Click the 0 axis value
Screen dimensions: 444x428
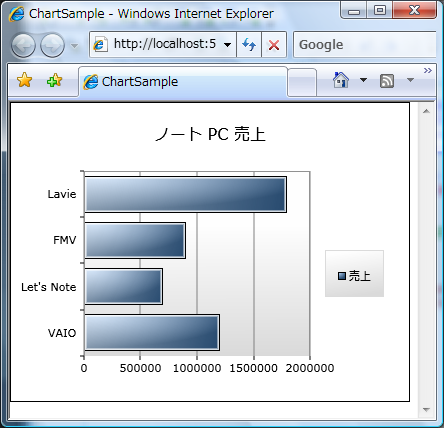tap(84, 368)
